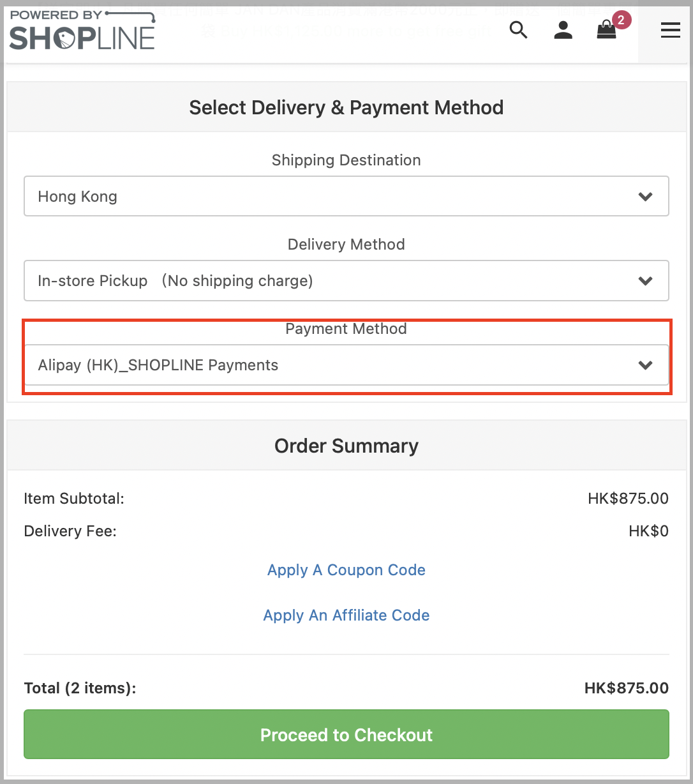Expand the Shipping Destination chevron arrow
This screenshot has width=693, height=784.
[x=646, y=197]
